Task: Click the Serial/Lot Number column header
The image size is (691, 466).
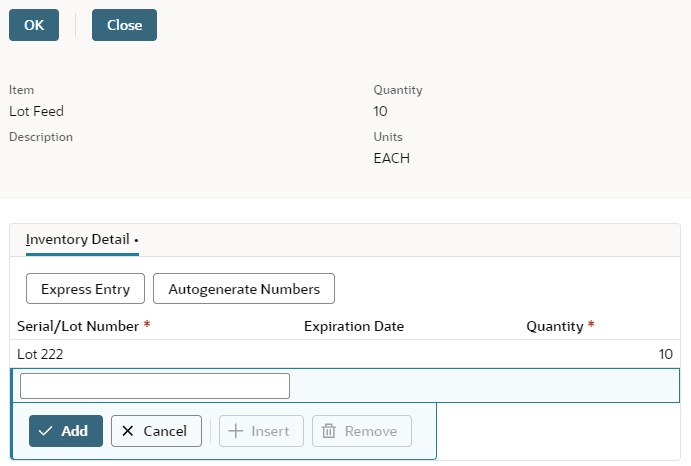Action: 80,326
